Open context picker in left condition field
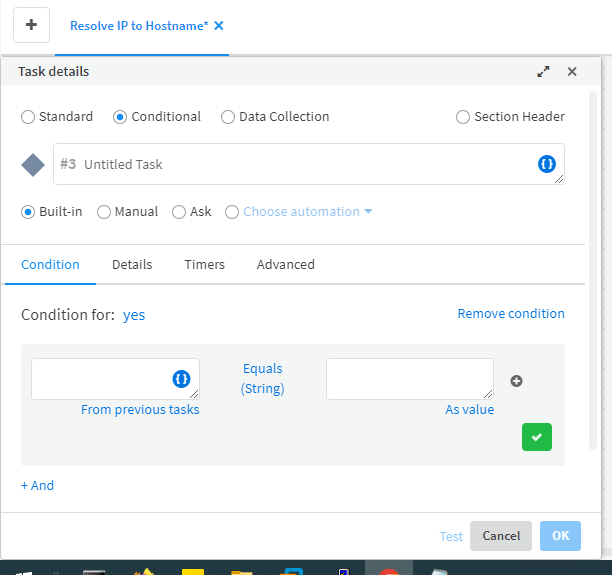This screenshot has height=575, width=612. 181,379
